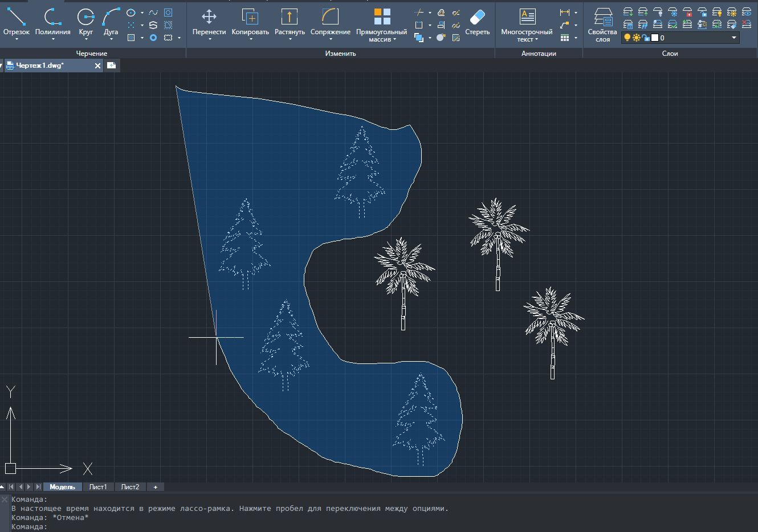Open dropdown next to linear dimension tool
Screen dimensions: 758x532
coord(576,13)
